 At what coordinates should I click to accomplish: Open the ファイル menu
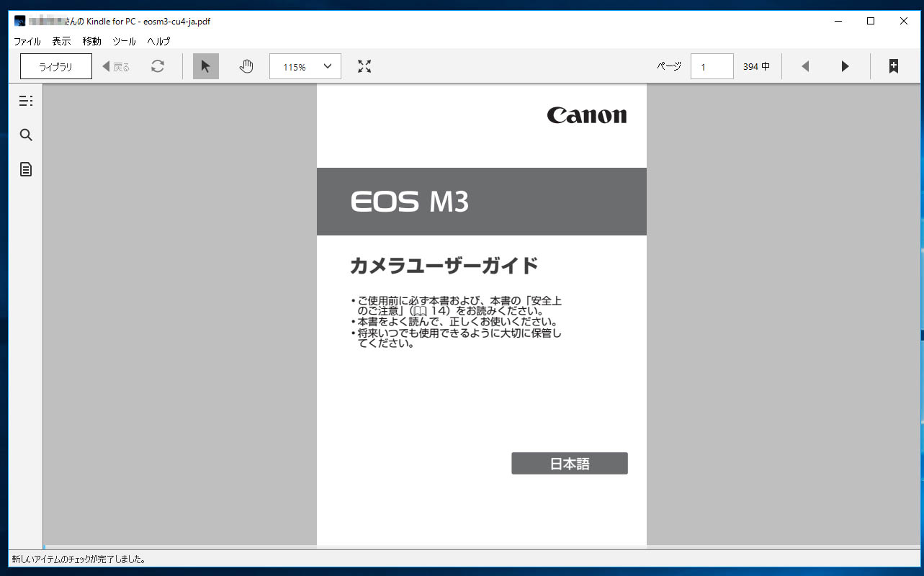(x=27, y=41)
